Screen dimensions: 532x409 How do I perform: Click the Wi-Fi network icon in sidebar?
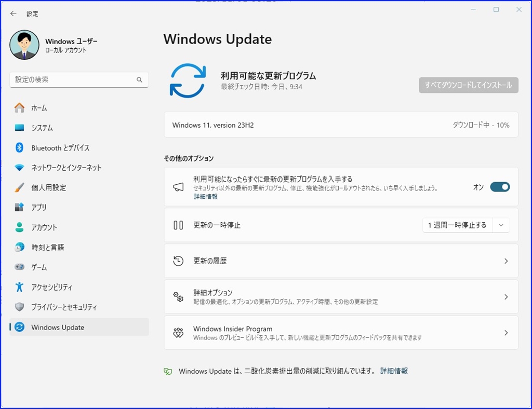pyautogui.click(x=19, y=168)
